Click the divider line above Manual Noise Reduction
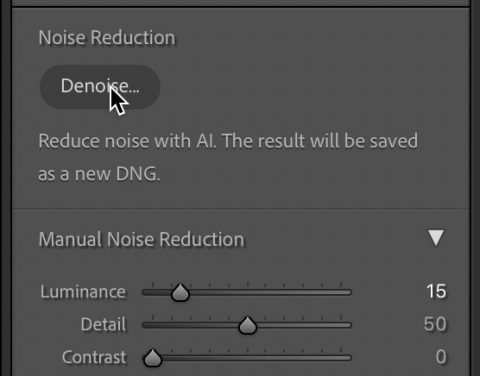Screen dimensions: 480x376 [x=241, y=210]
